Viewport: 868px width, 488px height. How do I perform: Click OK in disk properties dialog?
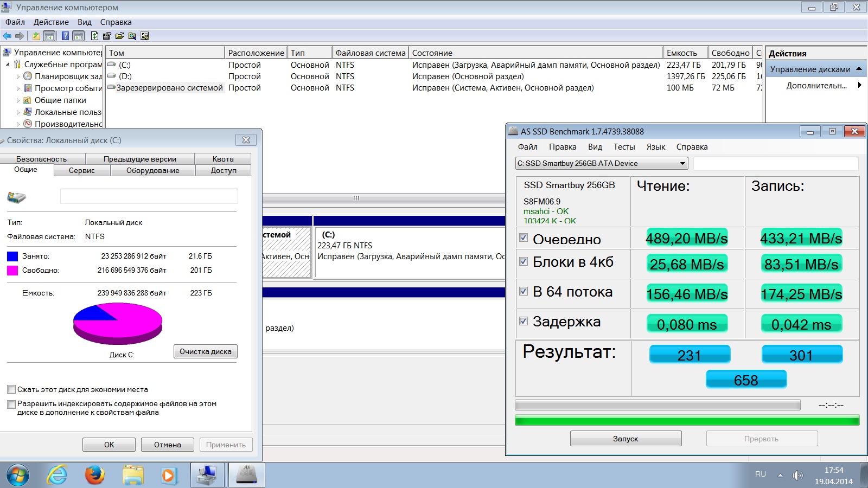click(109, 445)
